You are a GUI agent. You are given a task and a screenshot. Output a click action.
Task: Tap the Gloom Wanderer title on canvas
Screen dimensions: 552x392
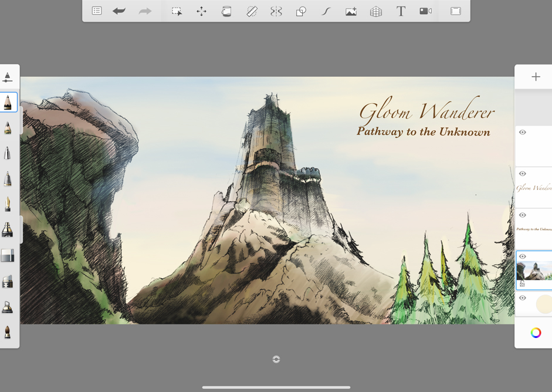pos(426,112)
